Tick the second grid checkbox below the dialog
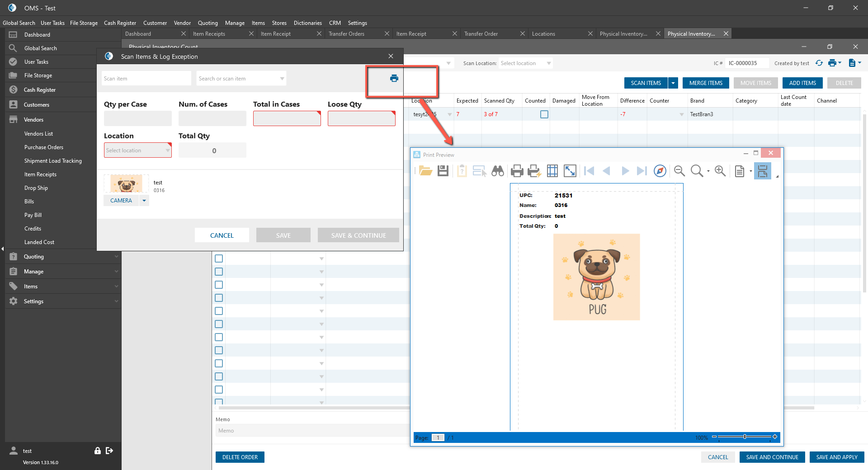 [219, 272]
